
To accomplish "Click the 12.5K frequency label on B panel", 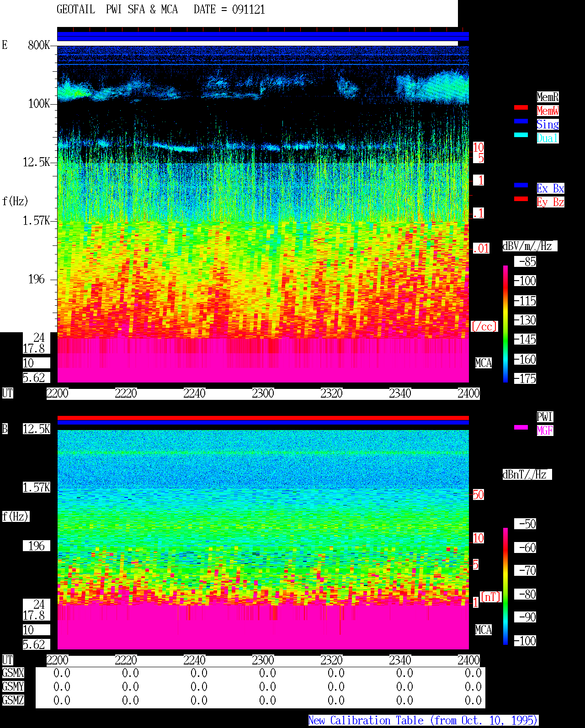I will (x=37, y=429).
